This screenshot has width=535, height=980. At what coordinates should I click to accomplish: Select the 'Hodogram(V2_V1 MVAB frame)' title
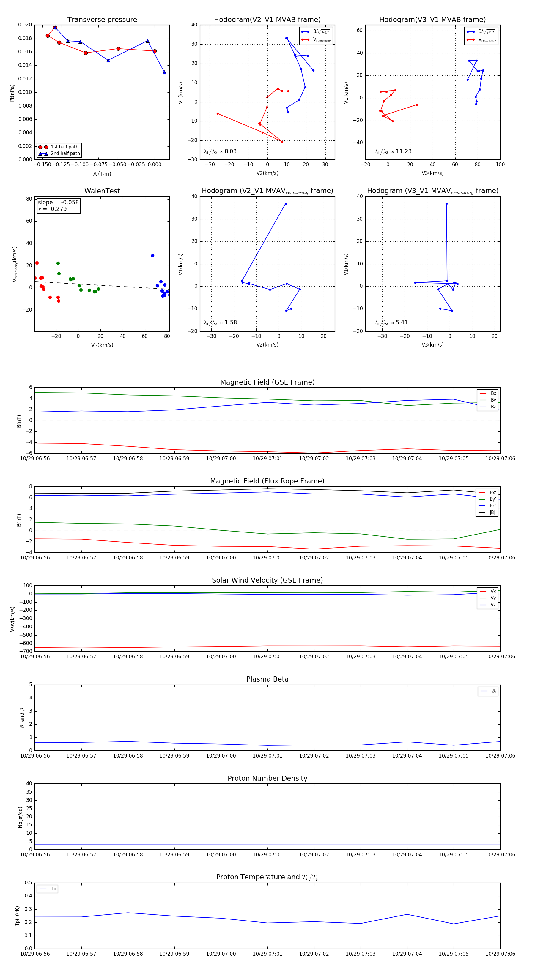(267, 20)
